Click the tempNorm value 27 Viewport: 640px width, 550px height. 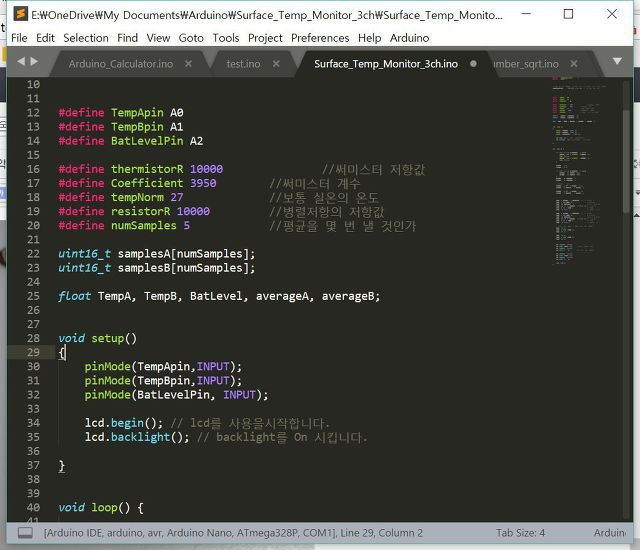tap(177, 197)
